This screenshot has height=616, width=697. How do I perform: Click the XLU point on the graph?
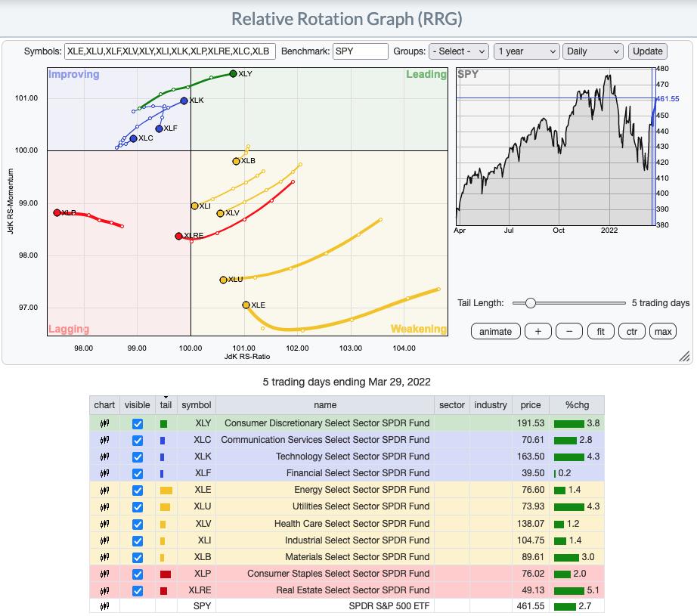coord(223,280)
